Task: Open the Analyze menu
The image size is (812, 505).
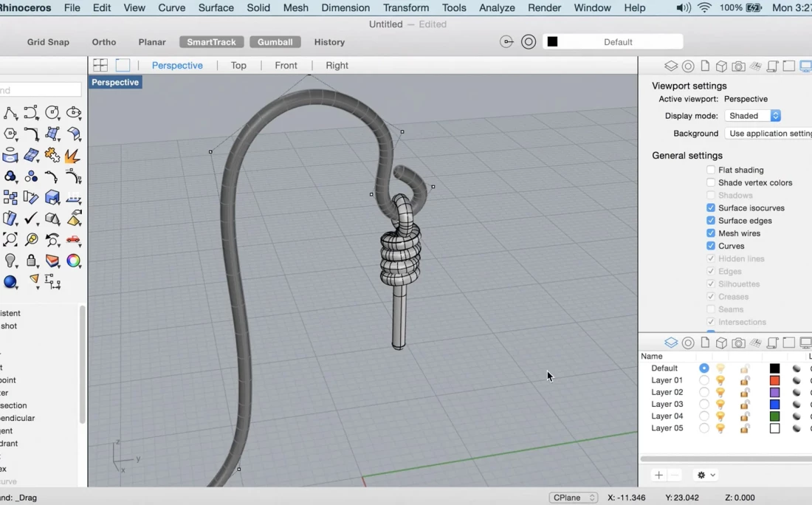Action: pyautogui.click(x=497, y=8)
